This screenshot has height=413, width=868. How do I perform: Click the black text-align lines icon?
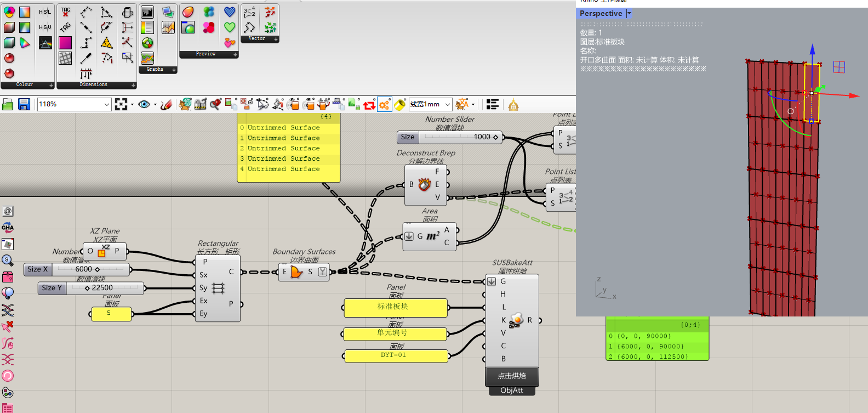tap(493, 104)
